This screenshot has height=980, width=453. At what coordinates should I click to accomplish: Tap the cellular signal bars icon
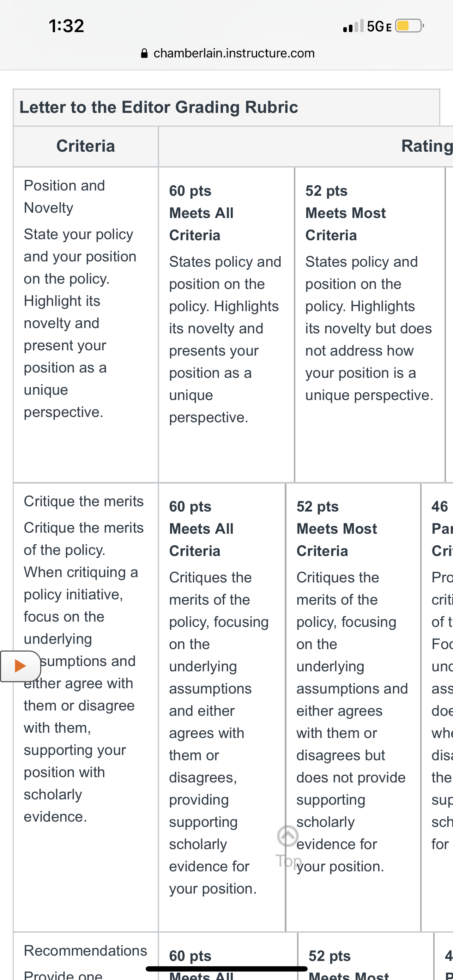pyautogui.click(x=354, y=26)
